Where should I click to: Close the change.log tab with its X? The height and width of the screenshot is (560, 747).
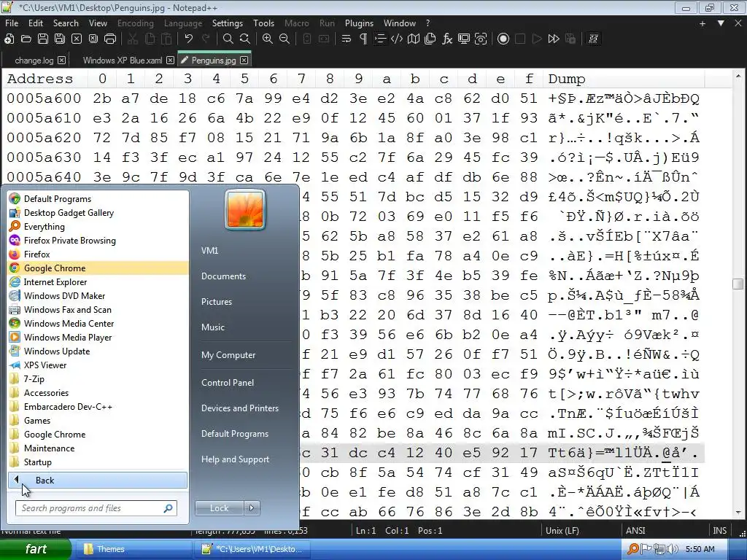(x=61, y=61)
